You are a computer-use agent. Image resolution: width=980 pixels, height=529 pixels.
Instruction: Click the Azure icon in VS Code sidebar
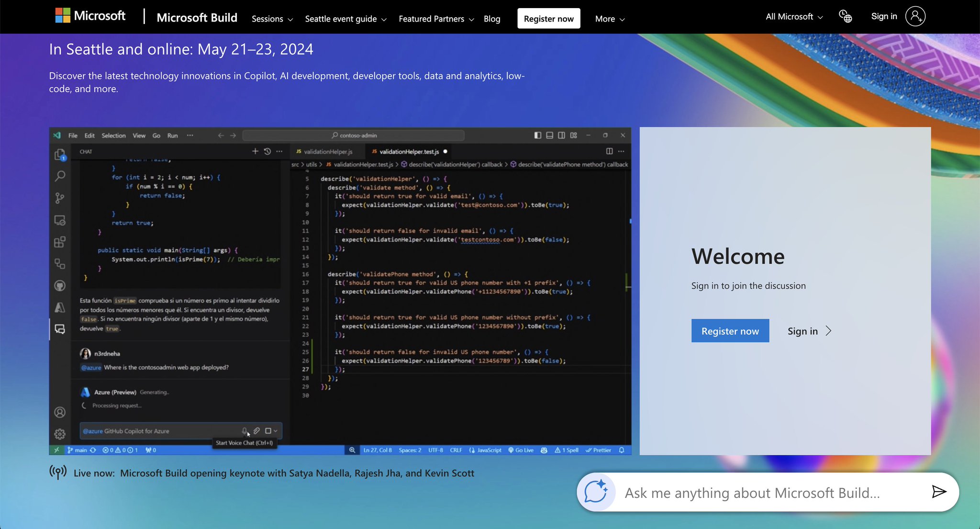click(x=60, y=307)
